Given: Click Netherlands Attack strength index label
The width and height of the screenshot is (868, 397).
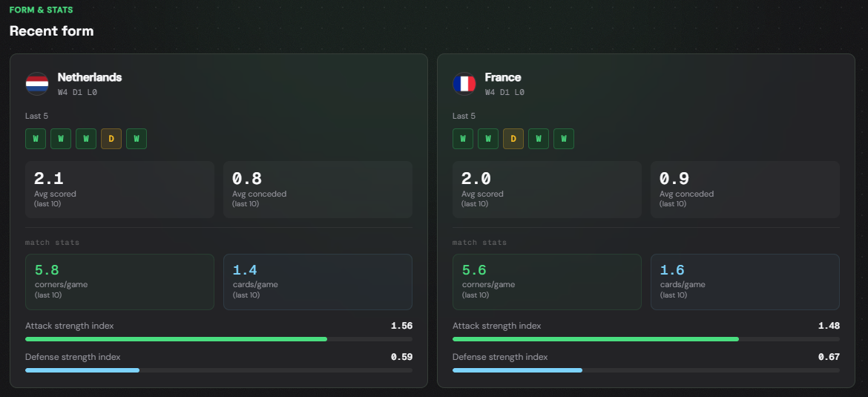Looking at the screenshot, I should [x=70, y=326].
